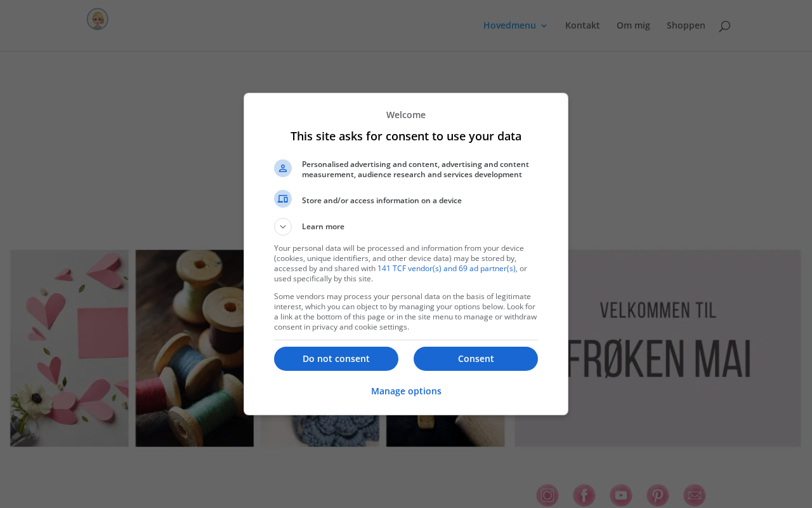The height and width of the screenshot is (508, 812).
Task: Open the YouTube social icon
Action: [x=621, y=495]
